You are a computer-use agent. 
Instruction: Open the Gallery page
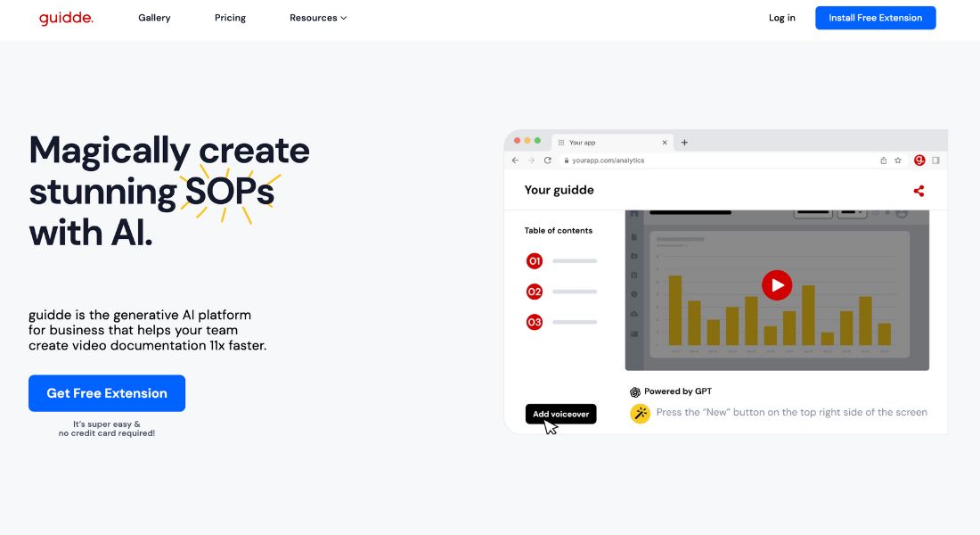click(x=154, y=18)
